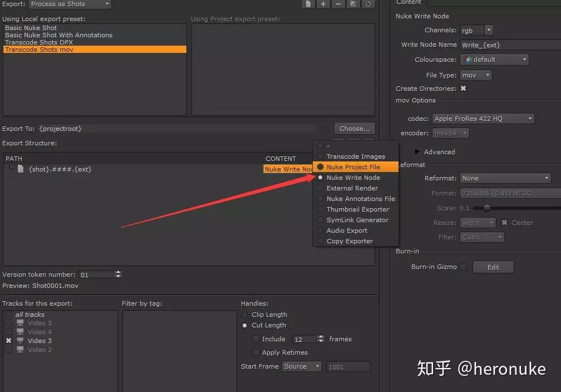The width and height of the screenshot is (561, 392).
Task: Add a preset using the plus icon
Action: pos(322,4)
